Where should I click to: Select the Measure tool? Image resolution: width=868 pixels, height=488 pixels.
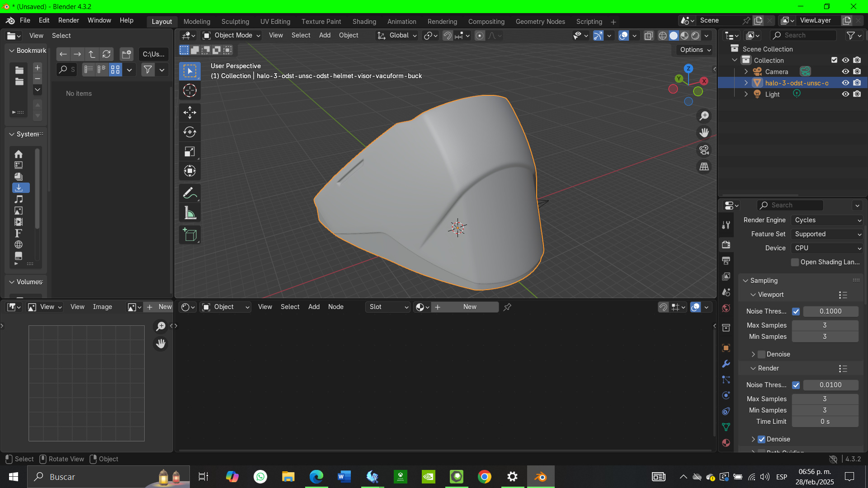(190, 213)
